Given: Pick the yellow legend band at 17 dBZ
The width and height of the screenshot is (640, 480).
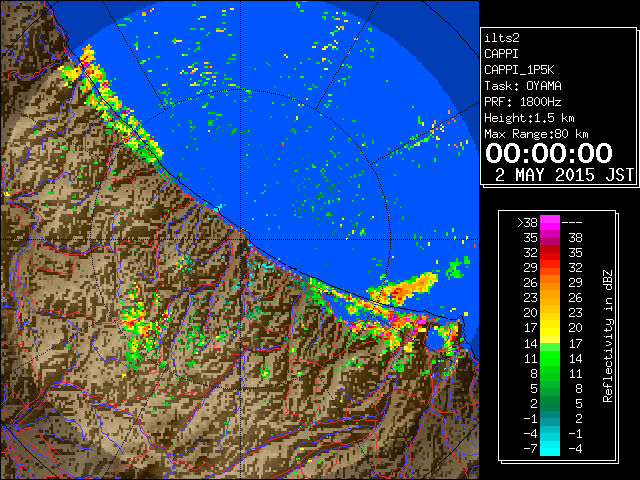Looking at the screenshot, I should click(x=550, y=328).
